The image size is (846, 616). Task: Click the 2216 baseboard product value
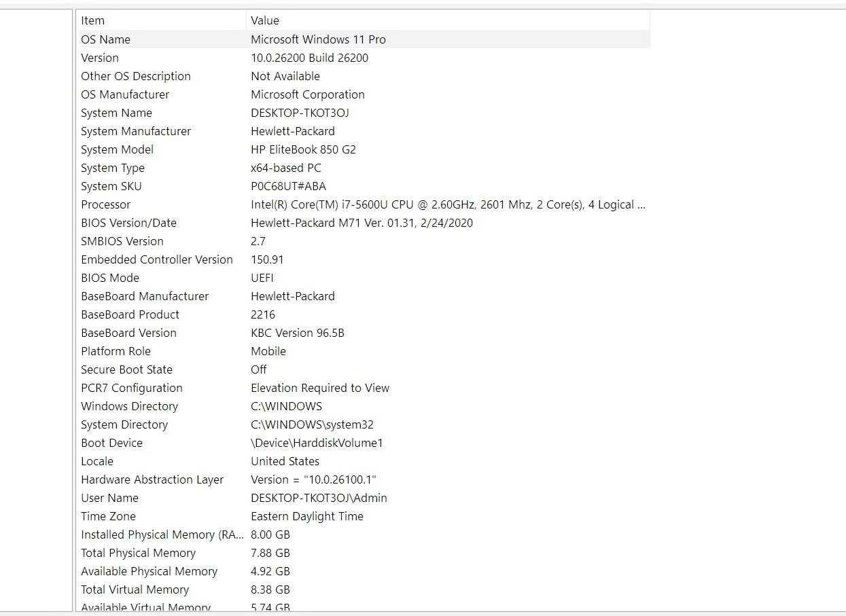click(263, 314)
